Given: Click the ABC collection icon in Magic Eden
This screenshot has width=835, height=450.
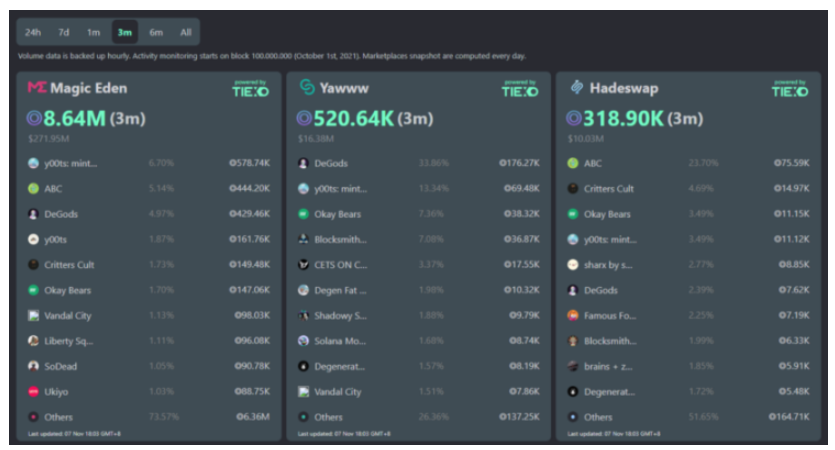Looking at the screenshot, I should pos(34,189).
